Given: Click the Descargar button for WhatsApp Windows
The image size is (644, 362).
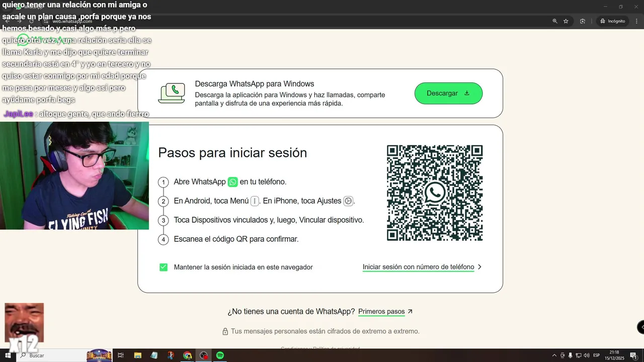Looking at the screenshot, I should [448, 94].
